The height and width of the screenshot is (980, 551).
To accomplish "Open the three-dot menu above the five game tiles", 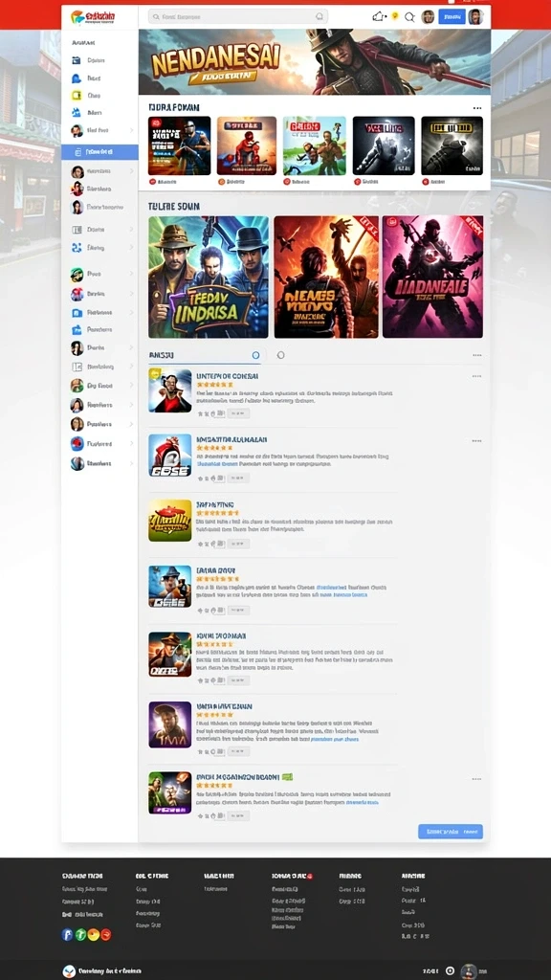I will (x=477, y=107).
